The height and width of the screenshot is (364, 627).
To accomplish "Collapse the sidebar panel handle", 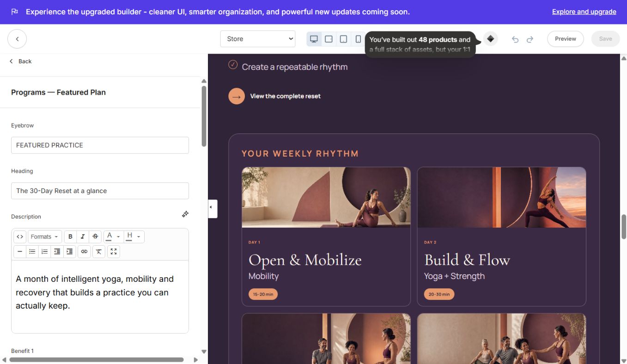I will click(x=213, y=208).
